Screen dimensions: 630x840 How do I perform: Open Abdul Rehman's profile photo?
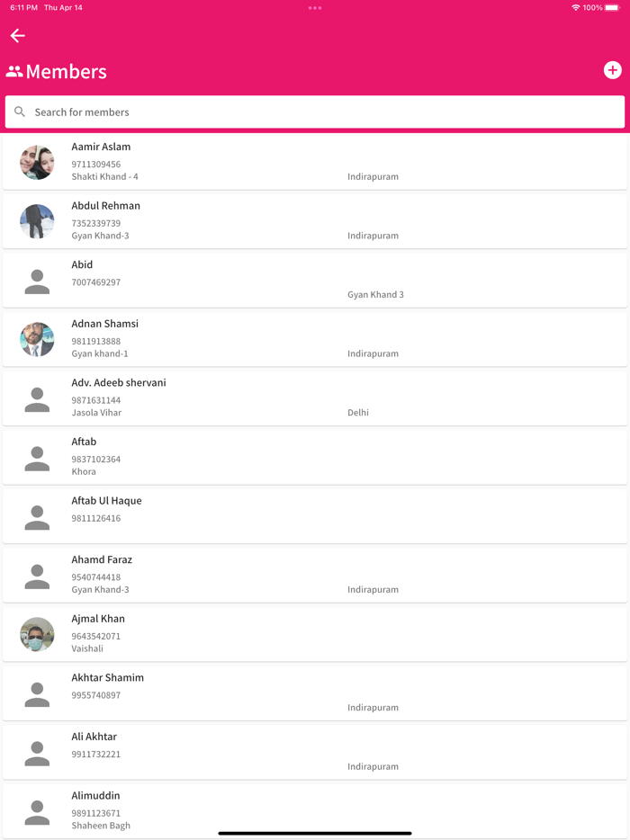(x=37, y=221)
